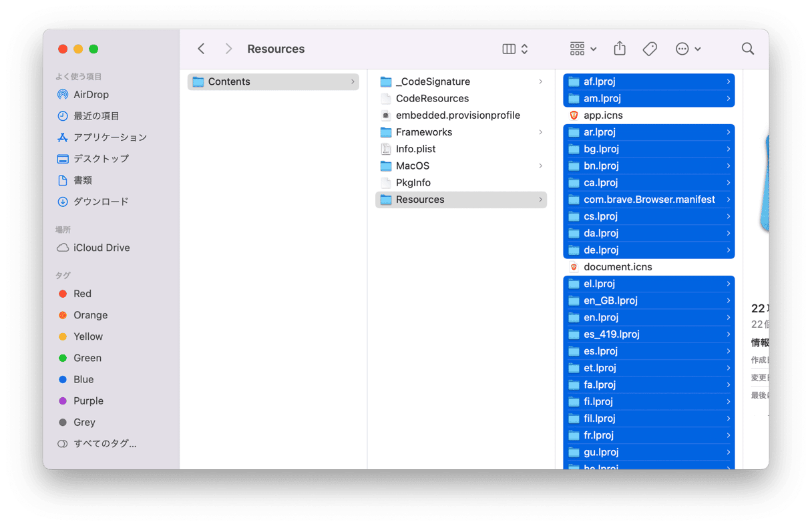Select the MacOS folder

pyautogui.click(x=461, y=166)
